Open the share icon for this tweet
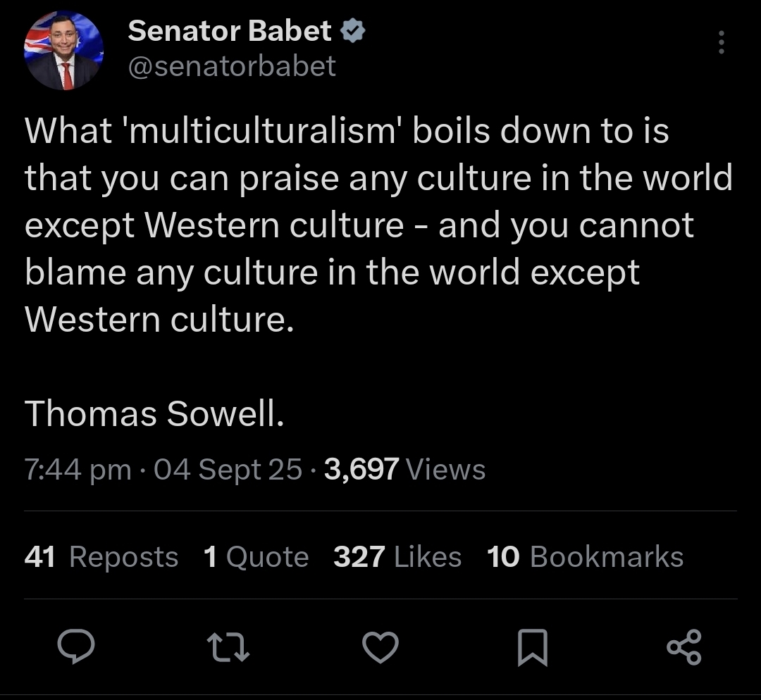The height and width of the screenshot is (700, 761). (x=684, y=646)
